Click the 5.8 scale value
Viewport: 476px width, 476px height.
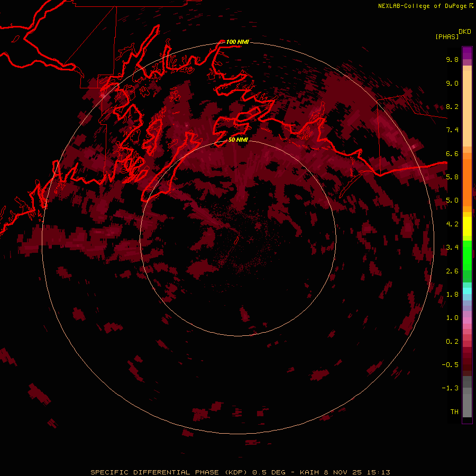[452, 177]
